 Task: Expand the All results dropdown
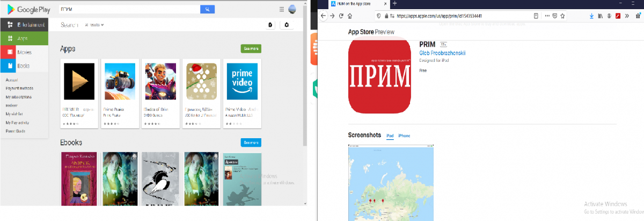click(94, 25)
